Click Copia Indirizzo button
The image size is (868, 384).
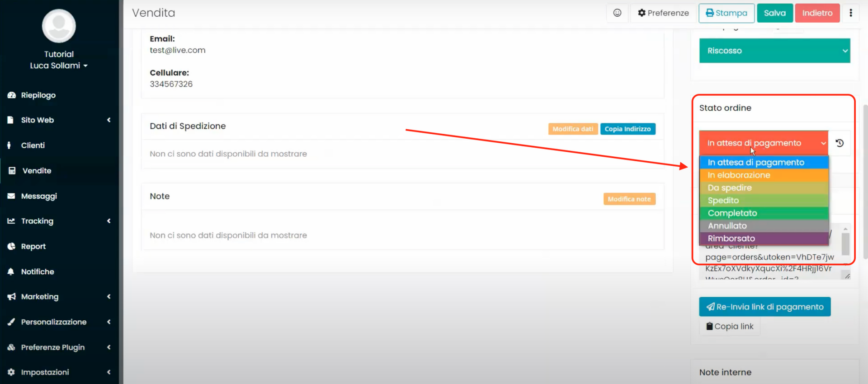pos(628,129)
